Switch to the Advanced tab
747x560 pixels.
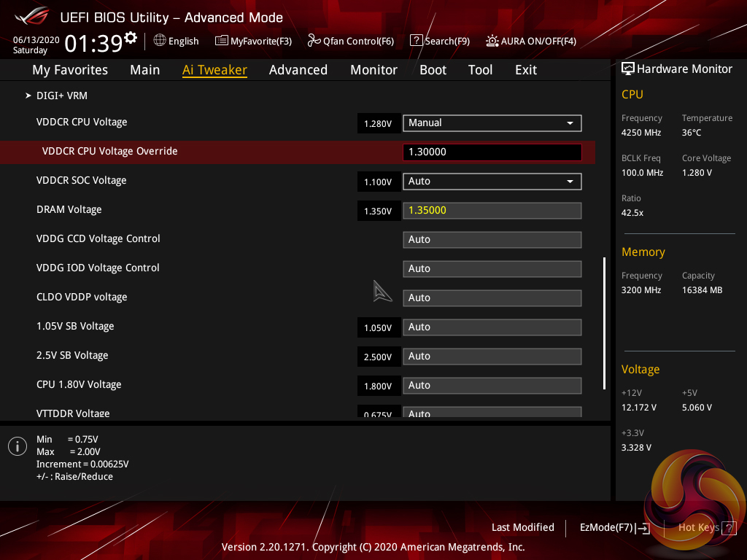(298, 70)
